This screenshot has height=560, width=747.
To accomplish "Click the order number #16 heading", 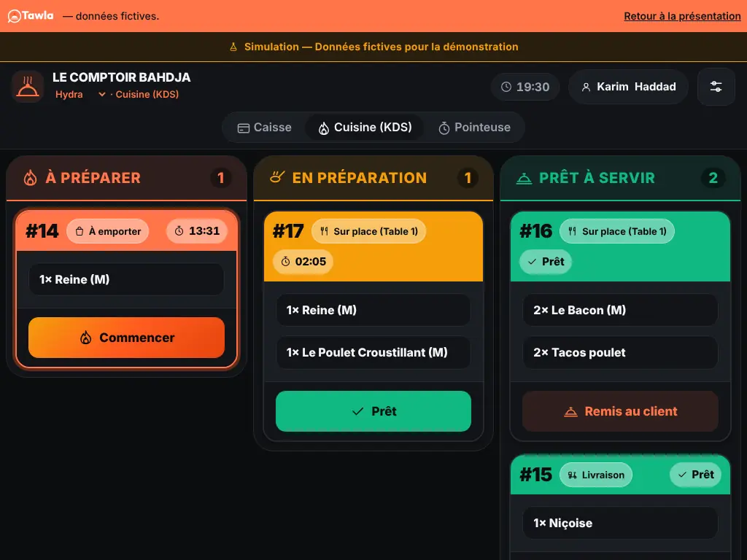I will [536, 231].
